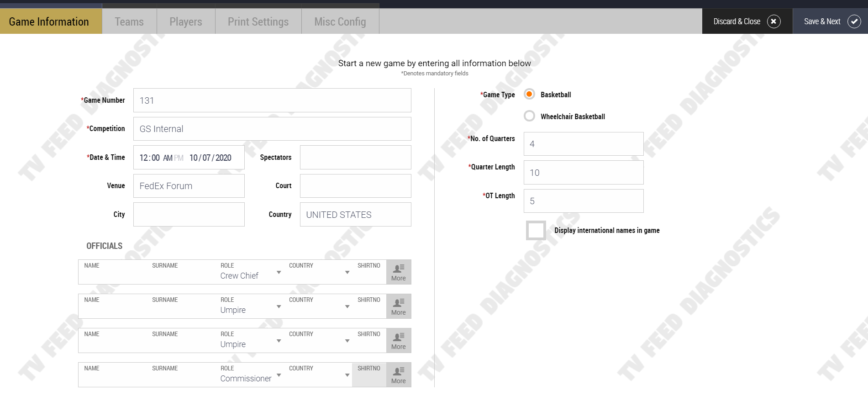Click SHIRTNO field in Commissioner row
Image resolution: width=868 pixels, height=401 pixels.
tap(369, 375)
